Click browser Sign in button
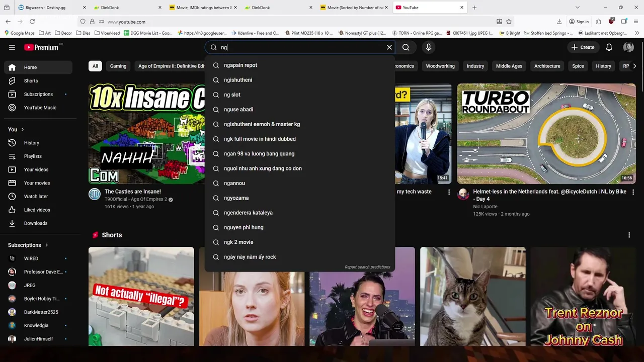Screen dimensions: 644x362 click(x=579, y=22)
